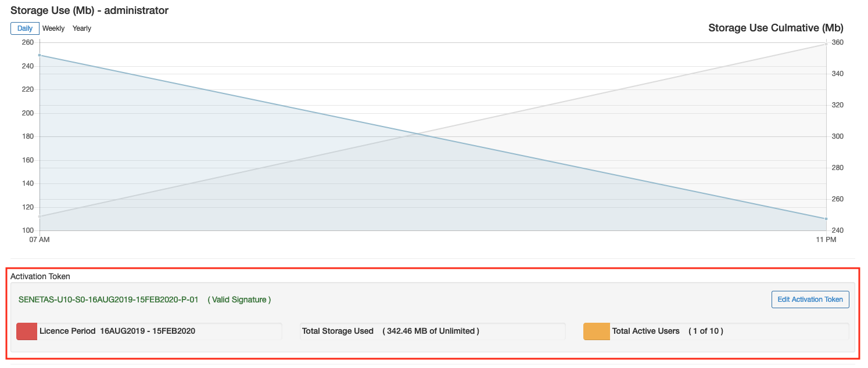
Task: Click the Storage Use Culmative (Mb) title
Action: coord(776,28)
